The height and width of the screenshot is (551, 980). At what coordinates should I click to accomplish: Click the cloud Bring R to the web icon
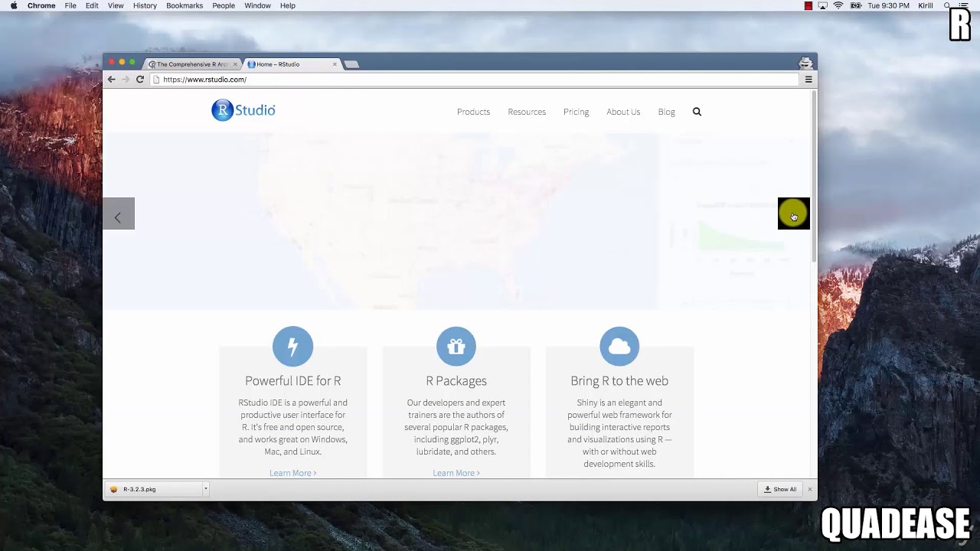pos(619,347)
